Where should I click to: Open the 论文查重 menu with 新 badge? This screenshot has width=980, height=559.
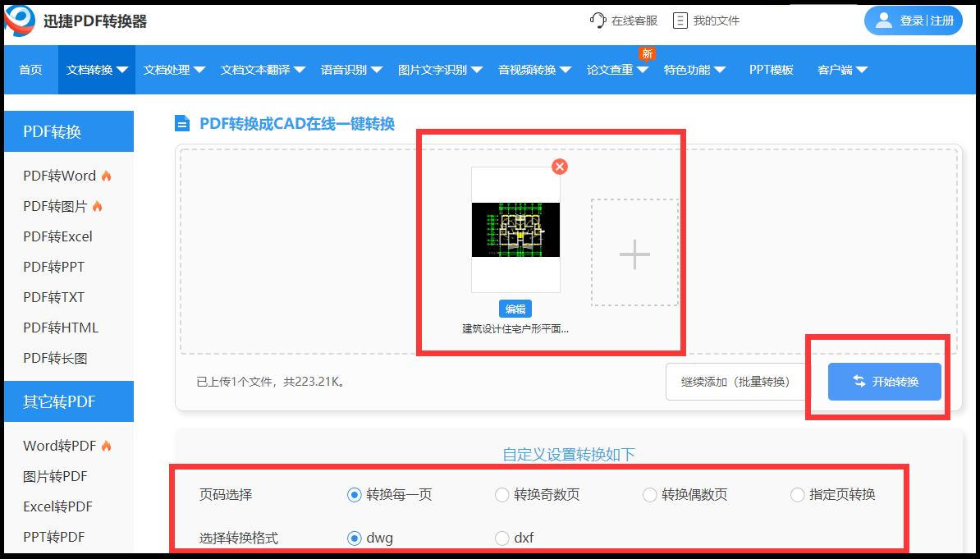click(x=612, y=70)
